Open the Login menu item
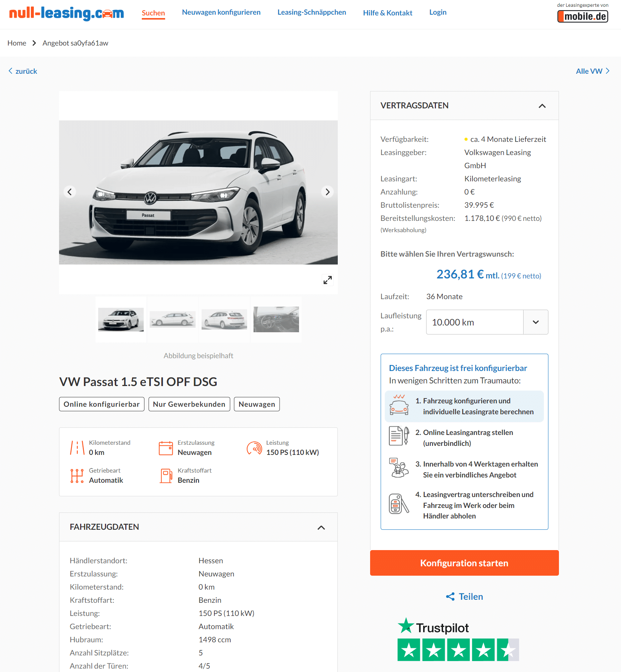Viewport: 621px width, 672px height. pyautogui.click(x=438, y=12)
